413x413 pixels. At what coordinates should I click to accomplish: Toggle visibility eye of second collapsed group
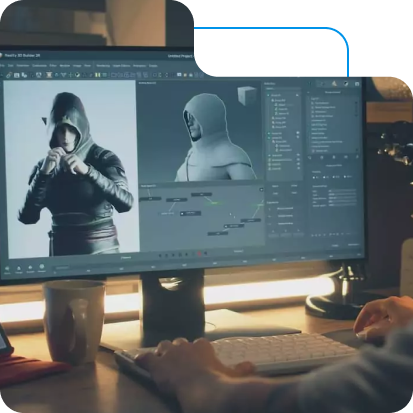[x=298, y=133]
